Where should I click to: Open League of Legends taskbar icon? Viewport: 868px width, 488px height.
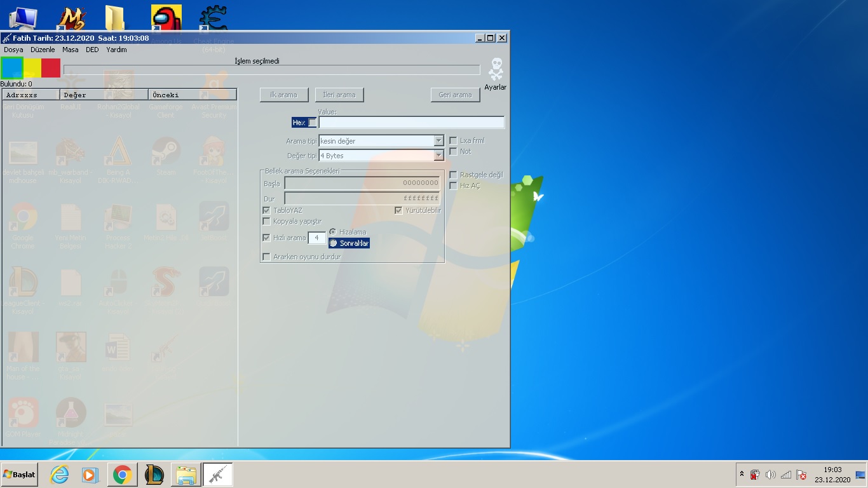154,475
